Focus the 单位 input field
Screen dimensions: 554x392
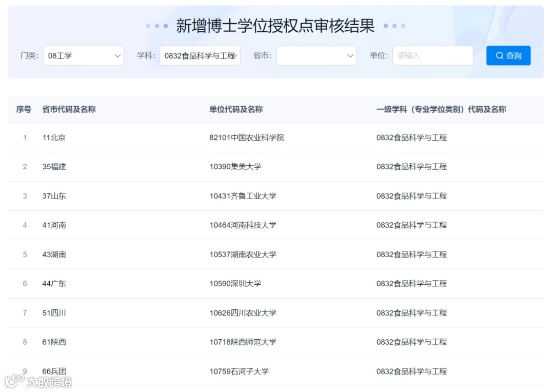tap(432, 55)
